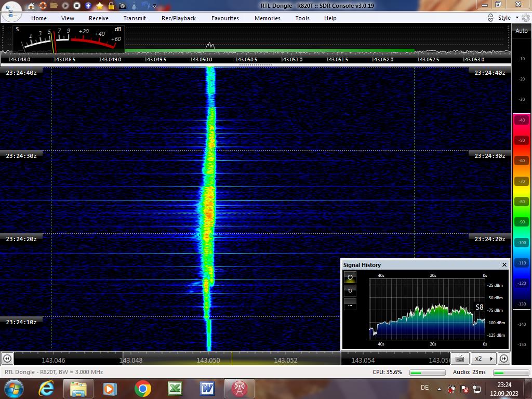Image resolution: width=532 pixels, height=399 pixels.
Task: Click the reset arrow button in Signal History
Action: (350, 291)
